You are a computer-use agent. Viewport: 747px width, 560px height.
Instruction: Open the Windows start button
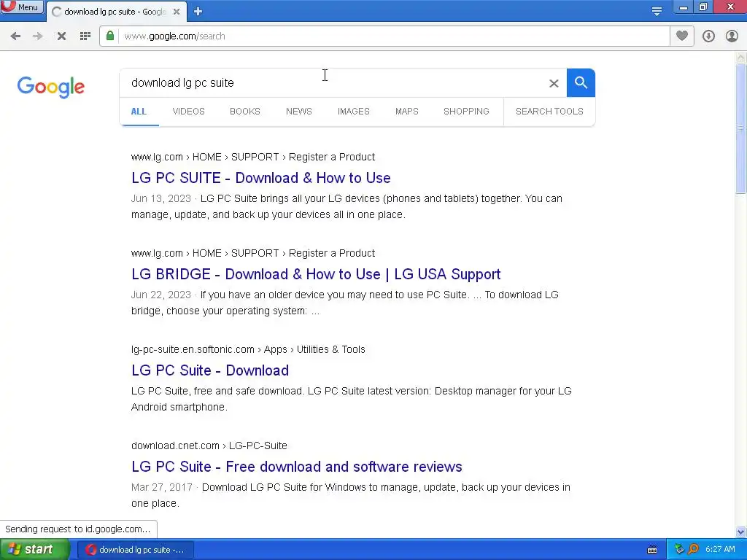tap(35, 550)
